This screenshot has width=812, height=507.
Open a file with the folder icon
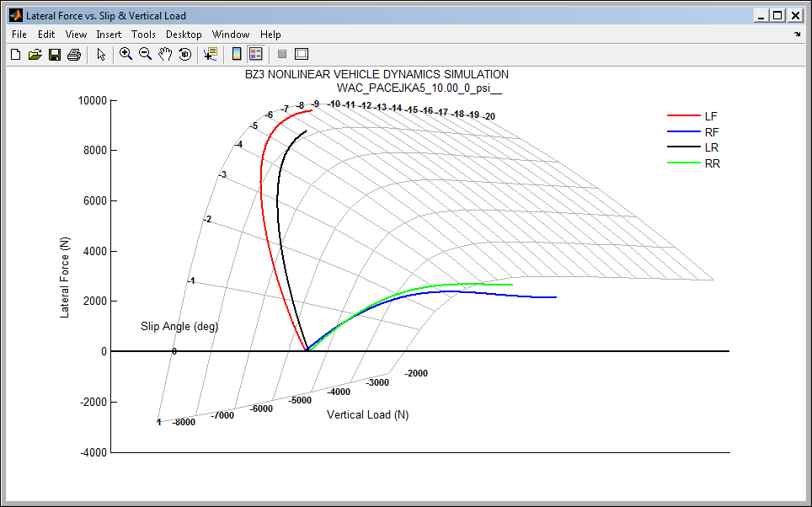(35, 55)
